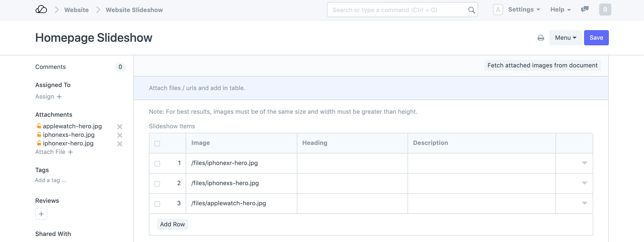Open the chat messages icon
The width and height of the screenshot is (644, 242).
coord(585,10)
